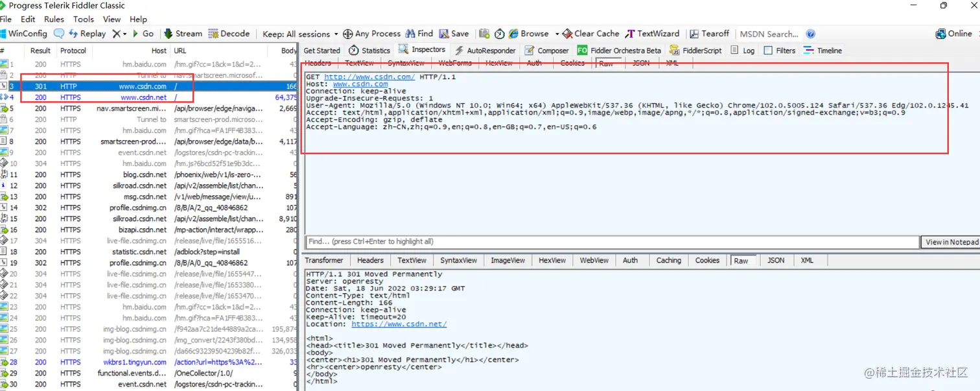Open the Filters tab
Image resolution: width=980 pixels, height=391 pixels.
pos(780,50)
